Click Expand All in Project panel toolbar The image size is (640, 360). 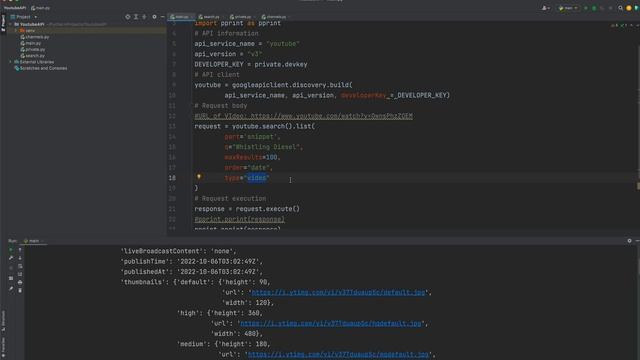pos(136,17)
